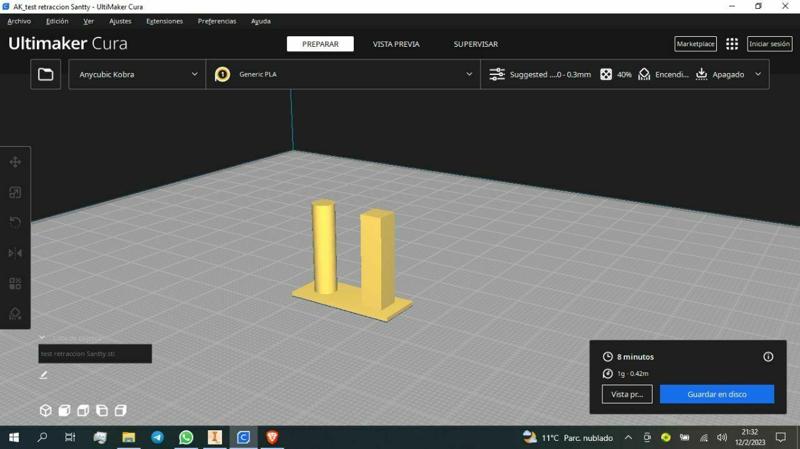Select the Support Blocker tool
The width and height of the screenshot is (800, 449).
coord(15,314)
